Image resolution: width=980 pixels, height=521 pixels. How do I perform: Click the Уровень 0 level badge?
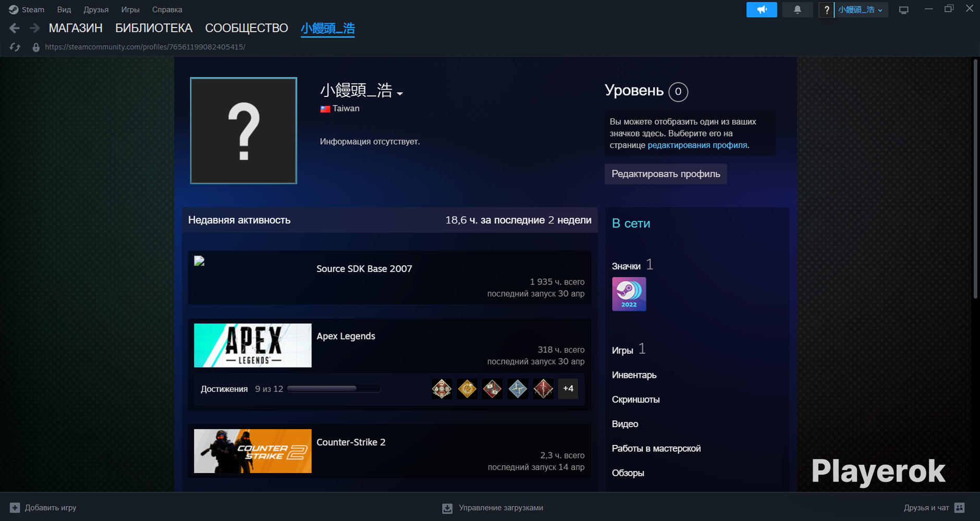678,92
